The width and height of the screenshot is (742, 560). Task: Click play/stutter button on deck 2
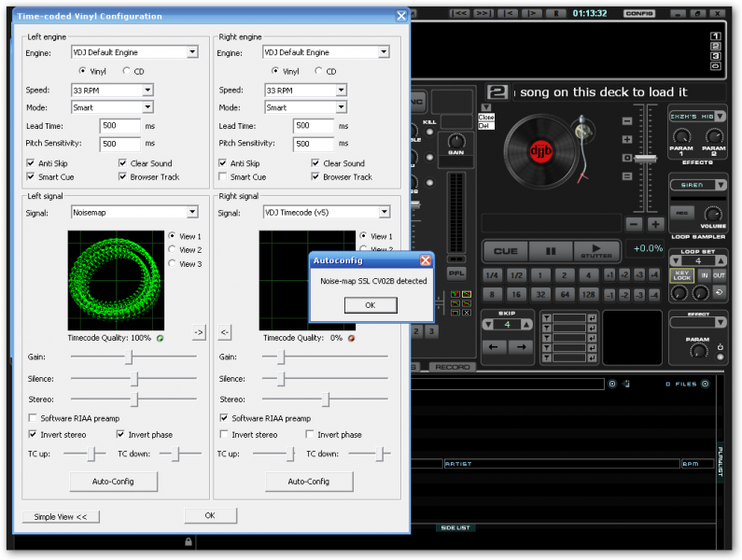tap(596, 251)
